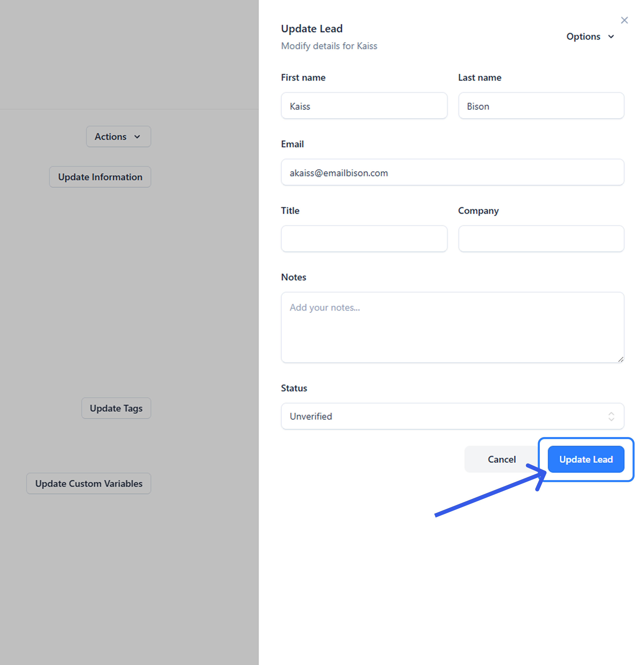Click the blue Update Lead button

point(586,459)
